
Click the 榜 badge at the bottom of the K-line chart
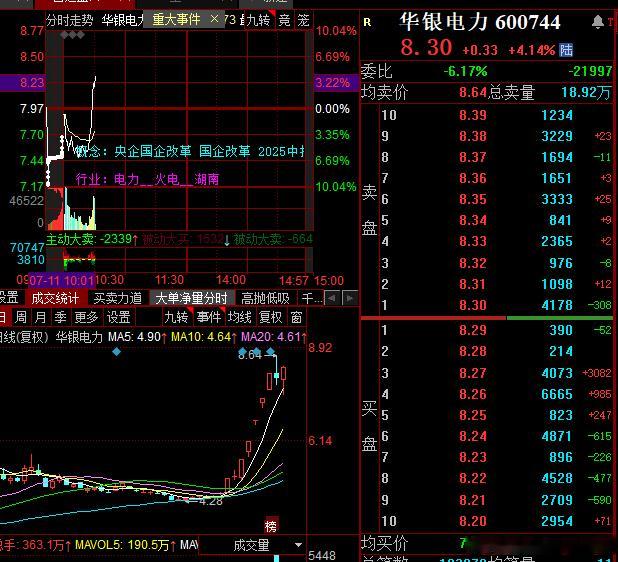[x=271, y=525]
